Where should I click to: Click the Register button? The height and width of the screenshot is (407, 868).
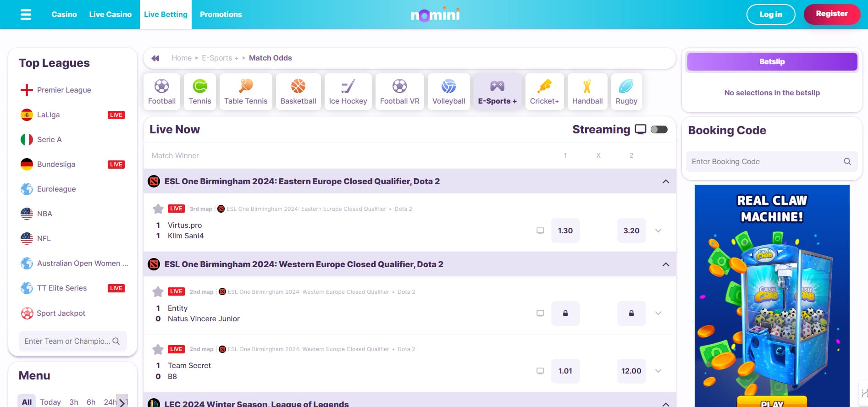click(832, 14)
